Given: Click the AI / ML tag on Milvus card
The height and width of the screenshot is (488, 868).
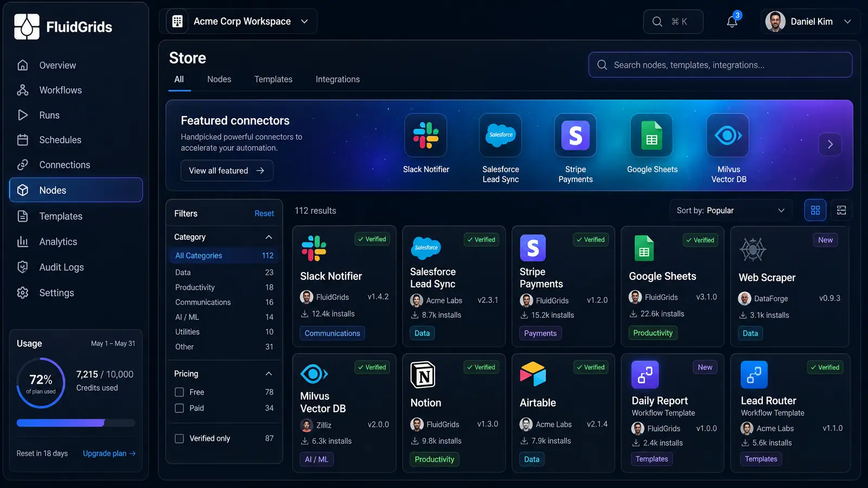Looking at the screenshot, I should point(316,459).
